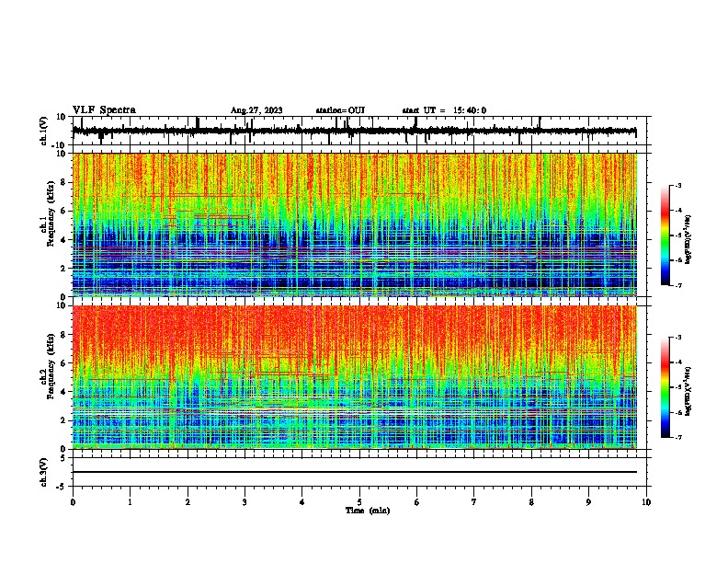Click the "8" kHz tick on ch.1 spectrogram
Image resolution: width=728 pixels, height=563 pixels.
click(x=63, y=182)
